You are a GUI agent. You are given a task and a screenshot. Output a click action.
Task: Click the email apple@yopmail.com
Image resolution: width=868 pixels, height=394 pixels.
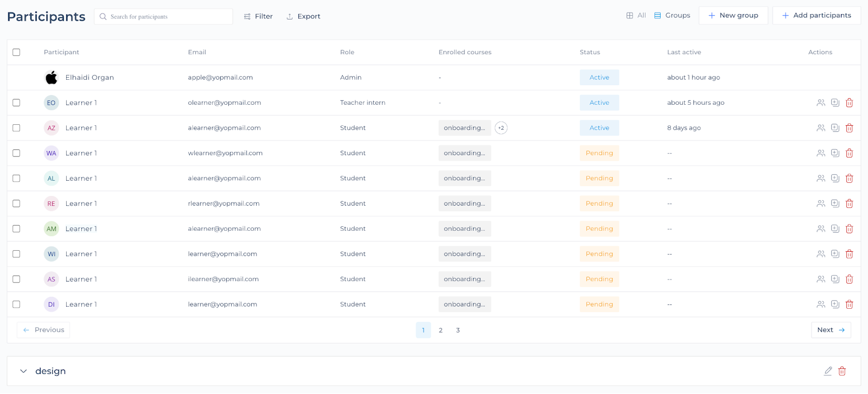[x=220, y=78]
